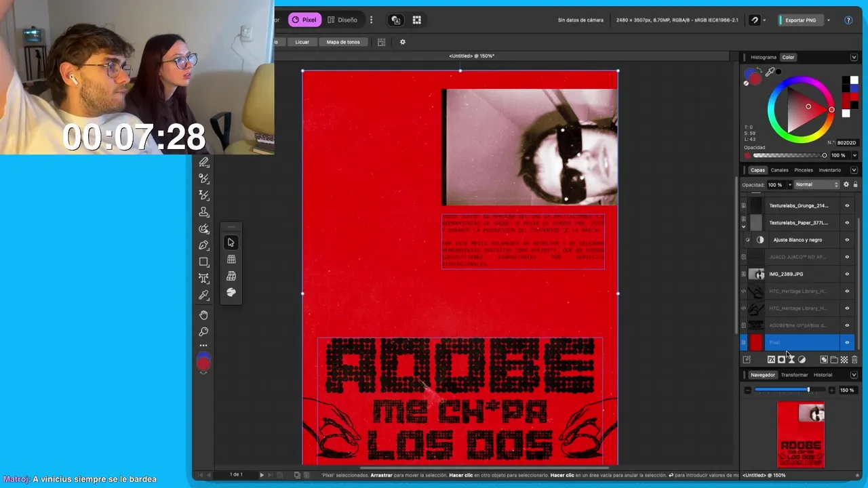Click zoom slider handle in Navegador
The width and height of the screenshot is (868, 488).
coord(808,390)
